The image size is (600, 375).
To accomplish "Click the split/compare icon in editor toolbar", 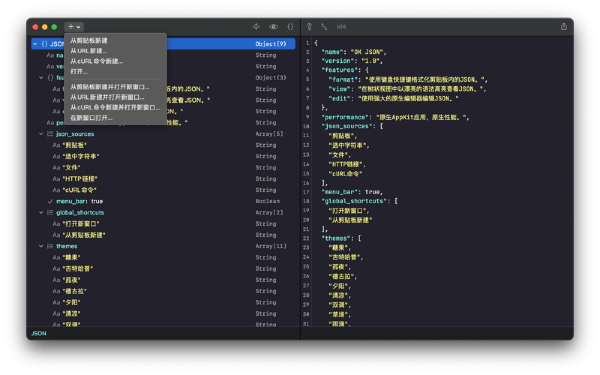I will pos(341,26).
